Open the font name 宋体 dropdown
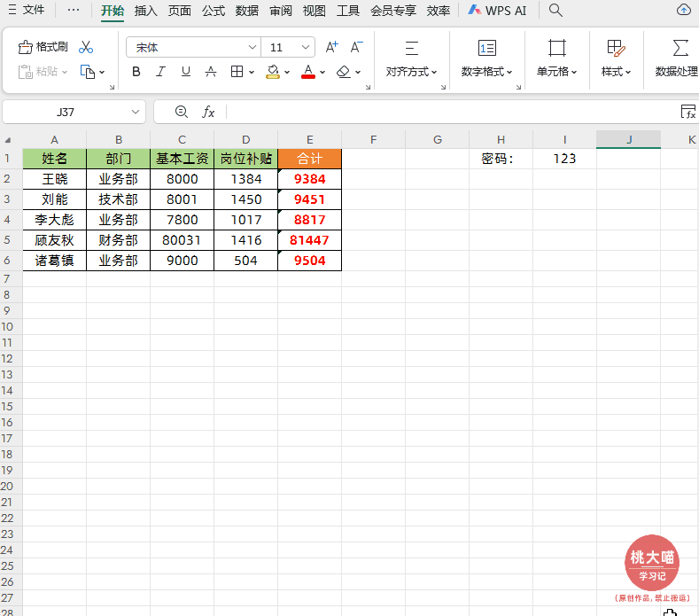The image size is (699, 616). [x=252, y=47]
